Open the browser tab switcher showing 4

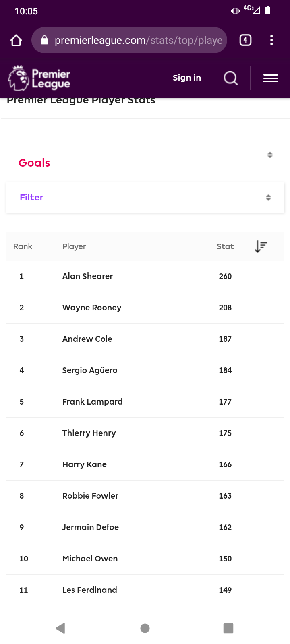point(245,40)
